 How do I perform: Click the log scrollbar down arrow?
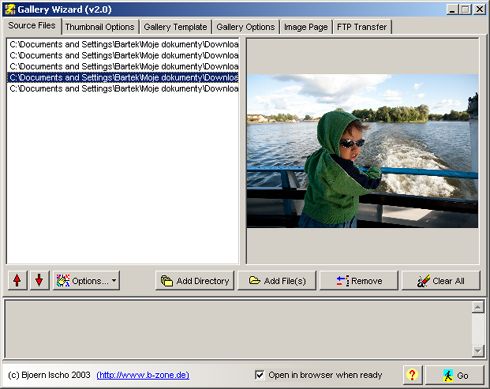tap(478, 351)
